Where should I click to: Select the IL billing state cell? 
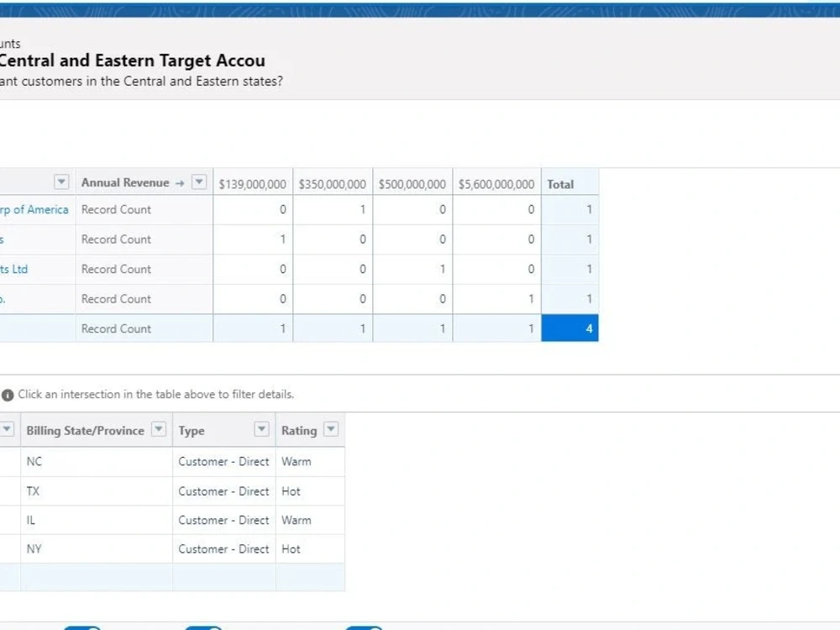[97, 520]
